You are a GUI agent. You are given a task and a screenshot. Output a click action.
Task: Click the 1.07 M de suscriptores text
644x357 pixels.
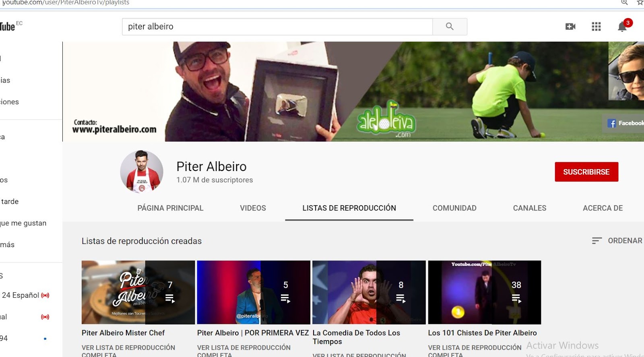(x=215, y=180)
